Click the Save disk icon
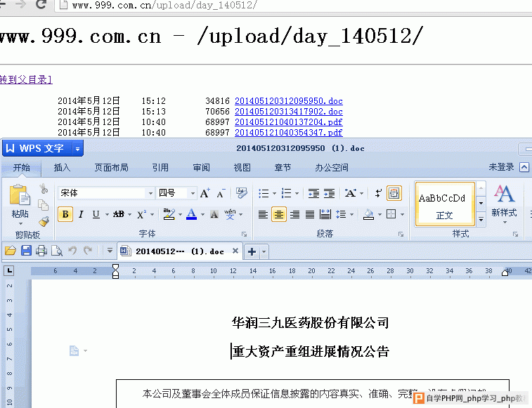This screenshot has width=532, height=408. point(26,251)
